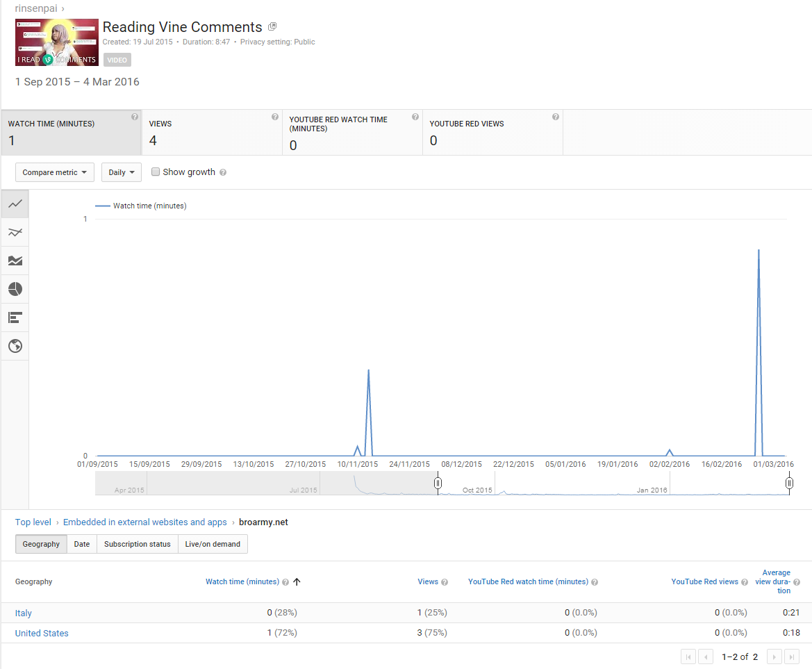Choose the stacked area chart icon

[15, 261]
